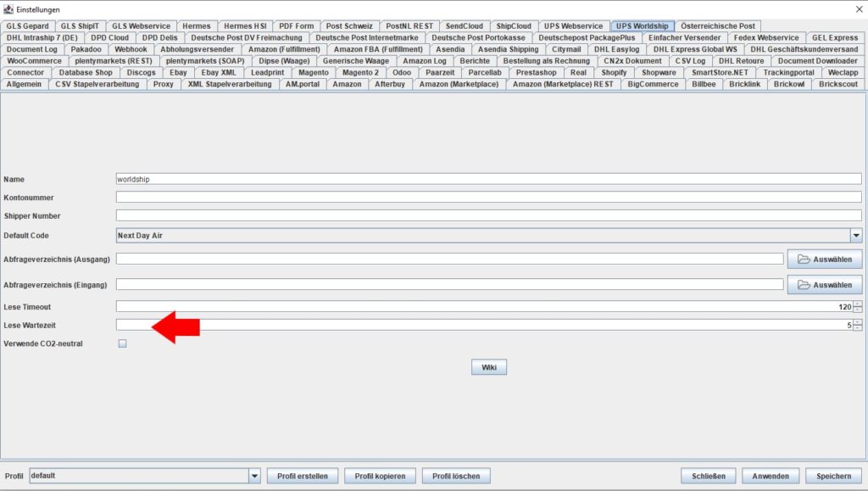Click the Profil erstellen button
Screen dimensions: 868x491
303,476
